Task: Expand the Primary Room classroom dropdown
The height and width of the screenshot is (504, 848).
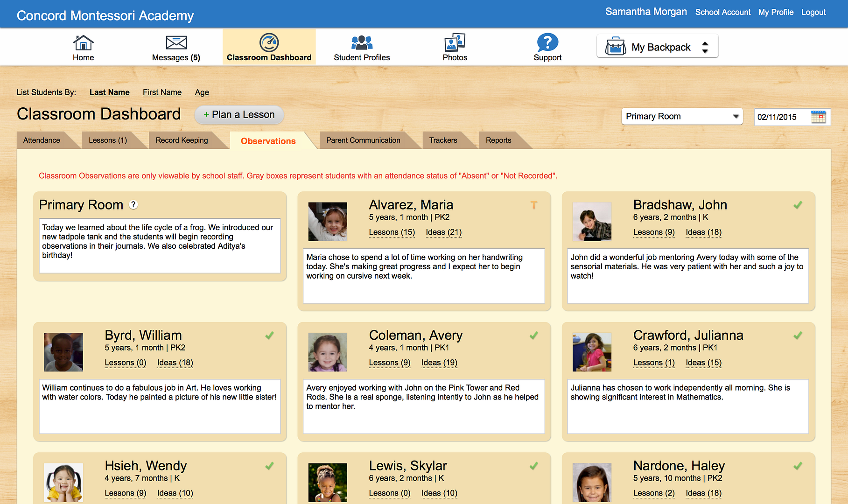Action: point(682,116)
